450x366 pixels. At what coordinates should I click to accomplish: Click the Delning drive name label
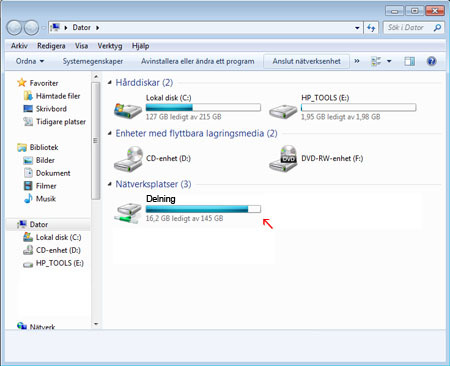(161, 199)
